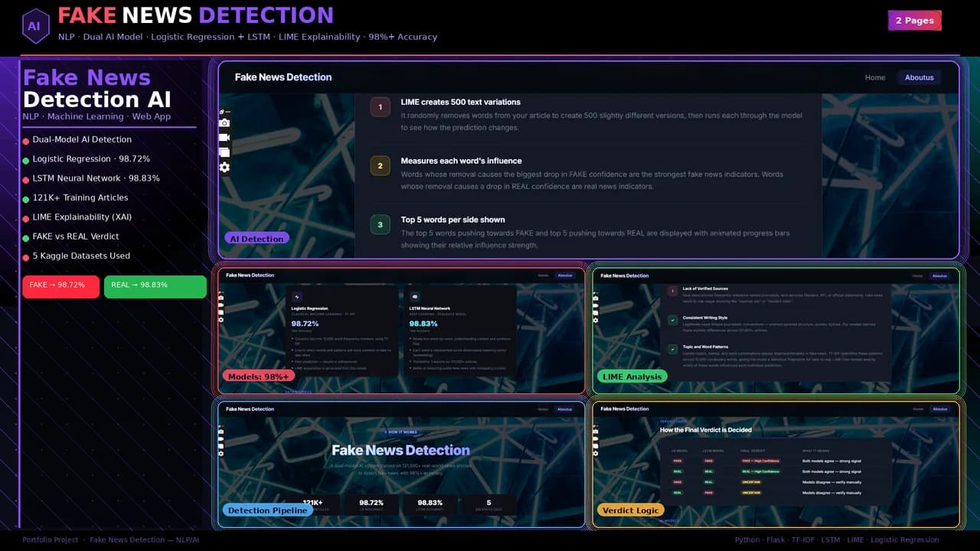Open the settings gear in the AI Detection screenshot
Screen dimensions: 980x551
(224, 167)
